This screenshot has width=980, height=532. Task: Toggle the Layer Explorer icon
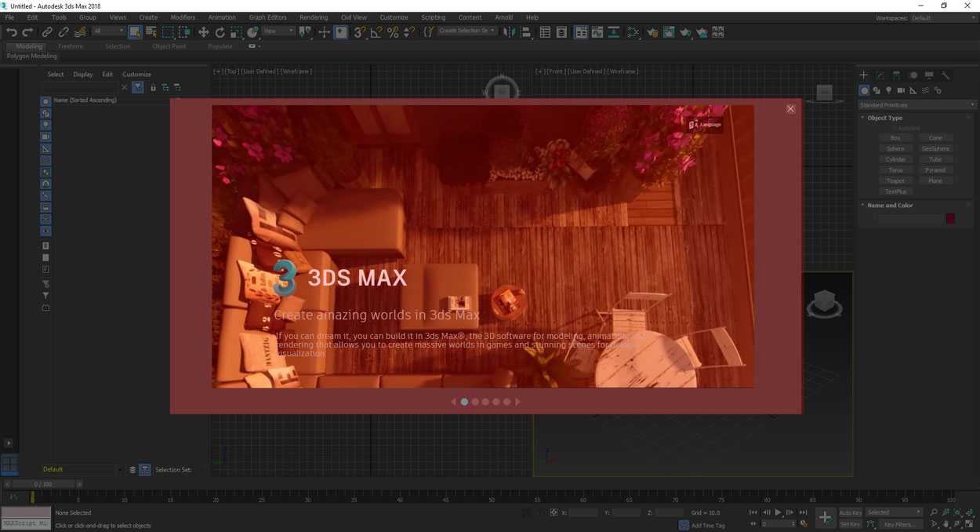tap(561, 32)
